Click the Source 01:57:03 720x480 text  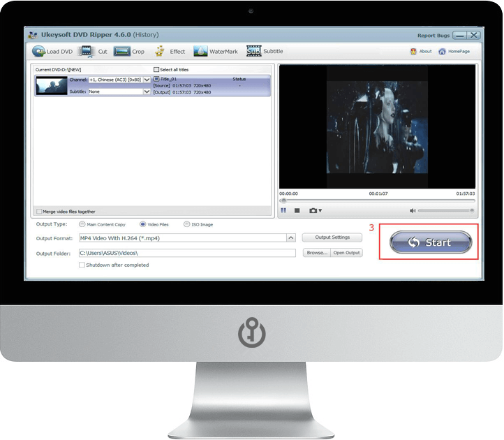(182, 85)
